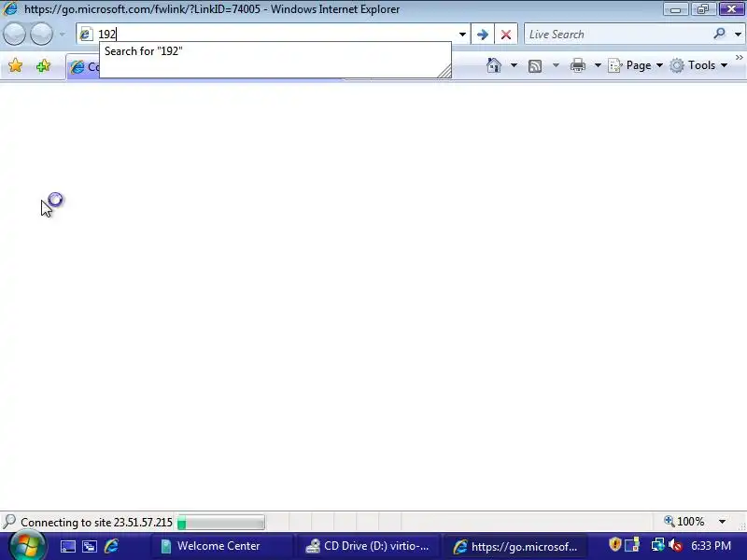
Task: Expand the Feeds dropdown arrow
Action: click(x=556, y=65)
